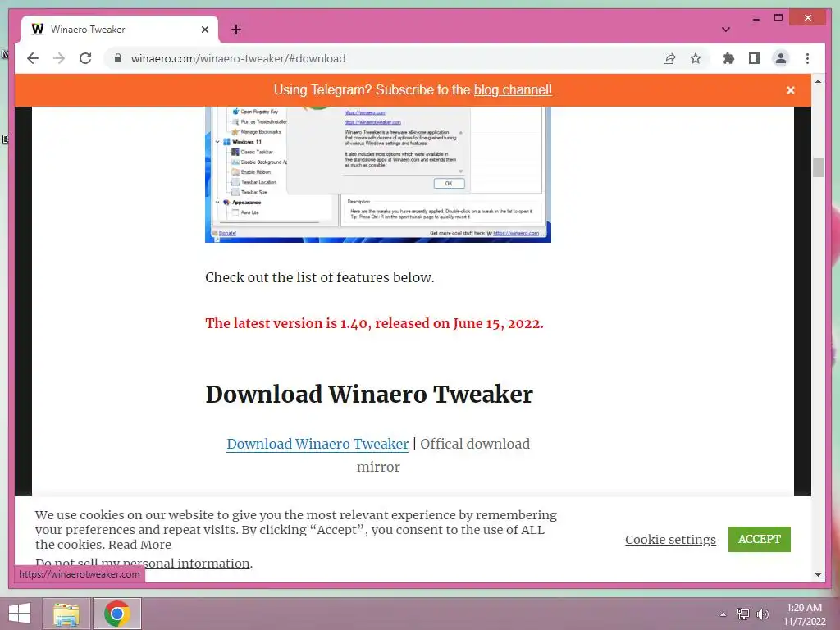This screenshot has width=840, height=630.
Task: Open the volume speaker icon
Action: click(x=762, y=614)
